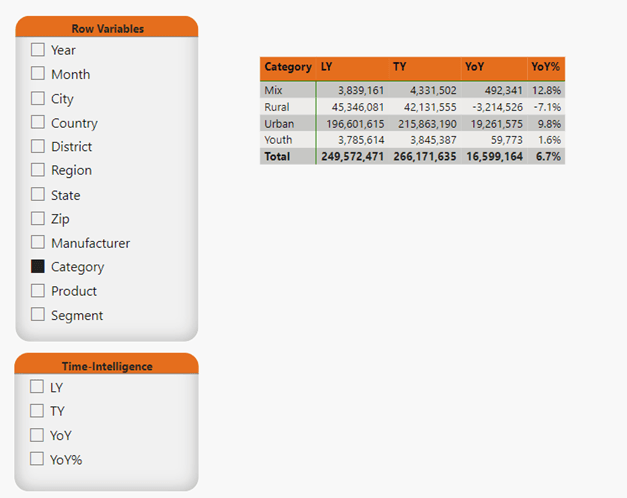This screenshot has width=627, height=498.
Task: Click the YoY% table column header
Action: coord(545,68)
